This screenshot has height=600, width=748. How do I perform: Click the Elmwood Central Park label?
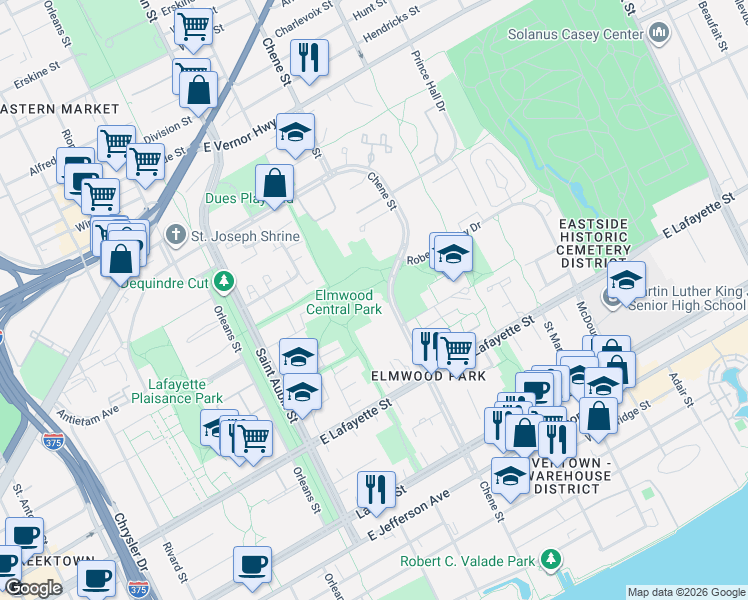[x=344, y=302]
